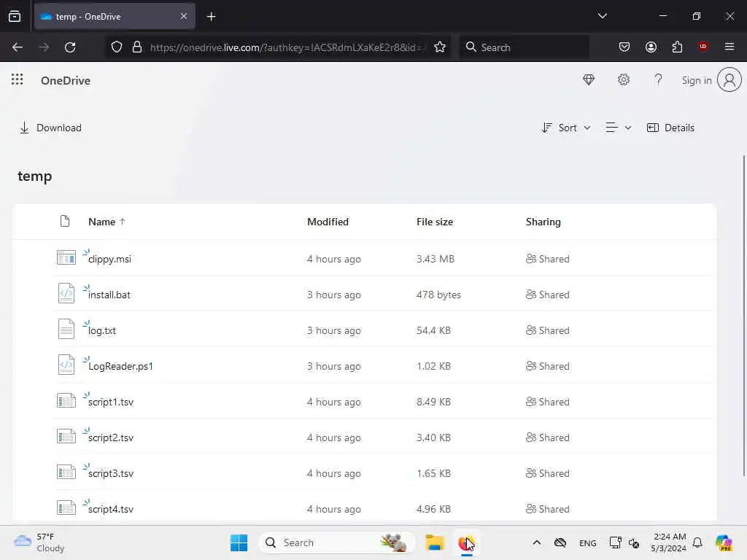Click the 3.43 MB file size

tap(435, 259)
